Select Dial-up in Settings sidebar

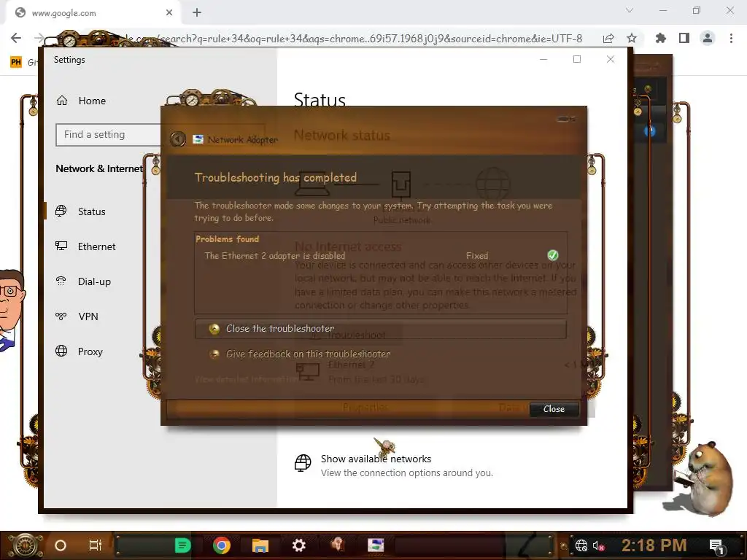tap(94, 281)
